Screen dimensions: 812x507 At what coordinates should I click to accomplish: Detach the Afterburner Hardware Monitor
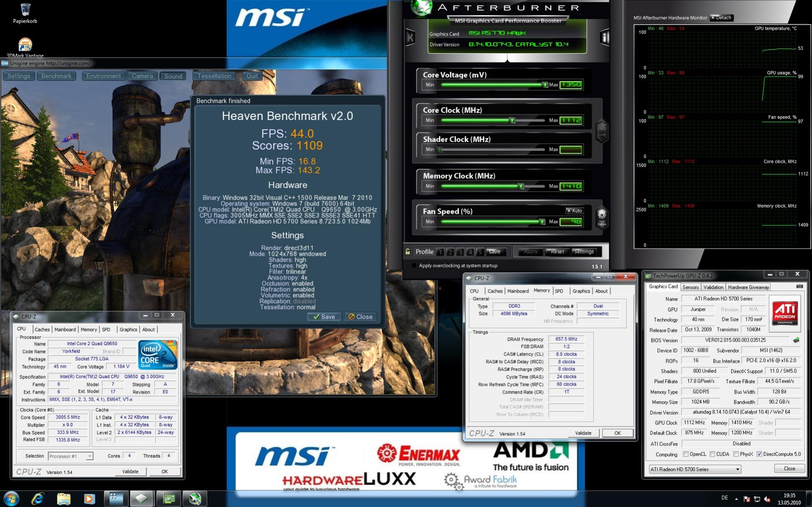[721, 17]
